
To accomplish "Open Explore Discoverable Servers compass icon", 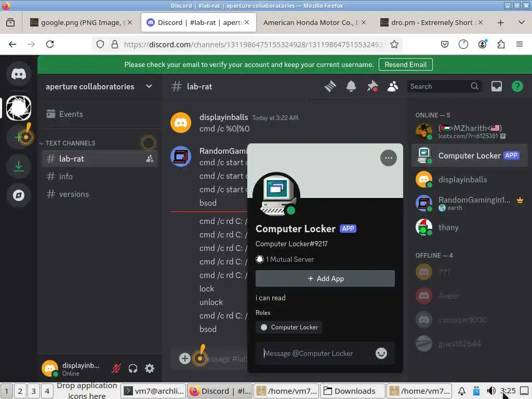I will pos(19,195).
